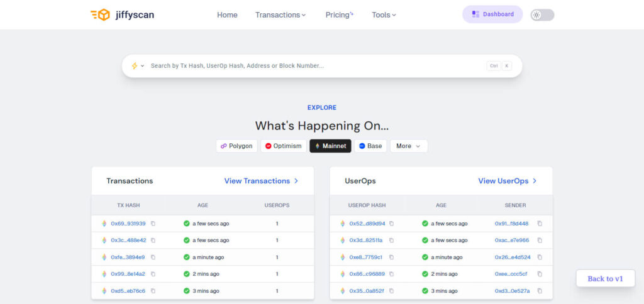Toggle the light/dark theme switch
The width and height of the screenshot is (644, 304).
(542, 15)
